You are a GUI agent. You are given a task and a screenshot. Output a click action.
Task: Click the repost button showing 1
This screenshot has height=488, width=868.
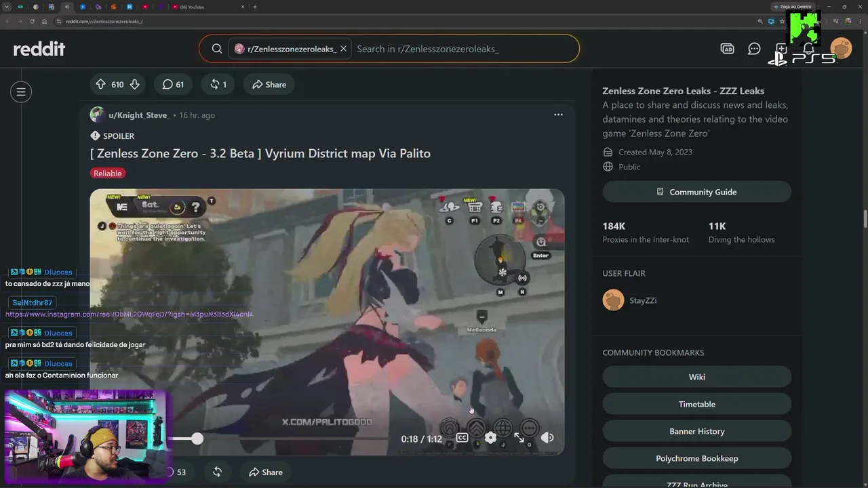pos(218,85)
